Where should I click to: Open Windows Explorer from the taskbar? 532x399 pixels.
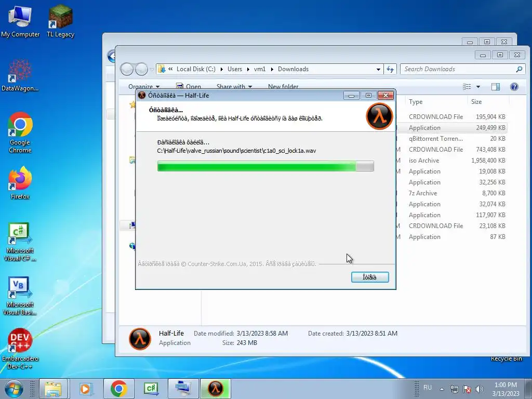(x=54, y=389)
